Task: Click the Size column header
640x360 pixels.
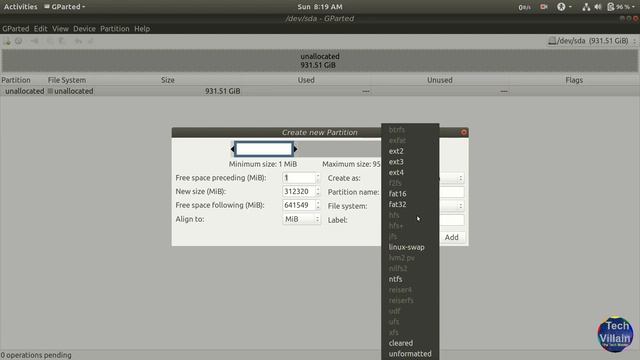Action: (x=168, y=80)
